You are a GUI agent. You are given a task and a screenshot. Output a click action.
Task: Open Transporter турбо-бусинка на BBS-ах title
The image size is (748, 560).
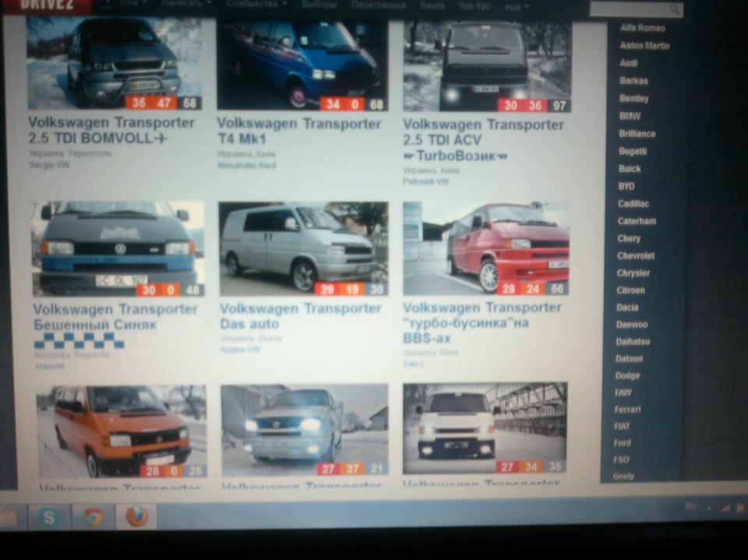[x=482, y=322]
